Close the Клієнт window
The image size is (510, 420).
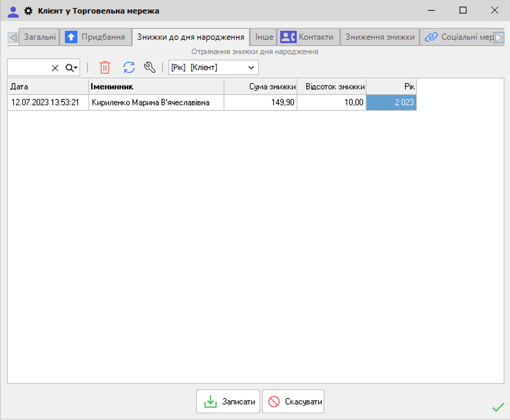coord(494,10)
